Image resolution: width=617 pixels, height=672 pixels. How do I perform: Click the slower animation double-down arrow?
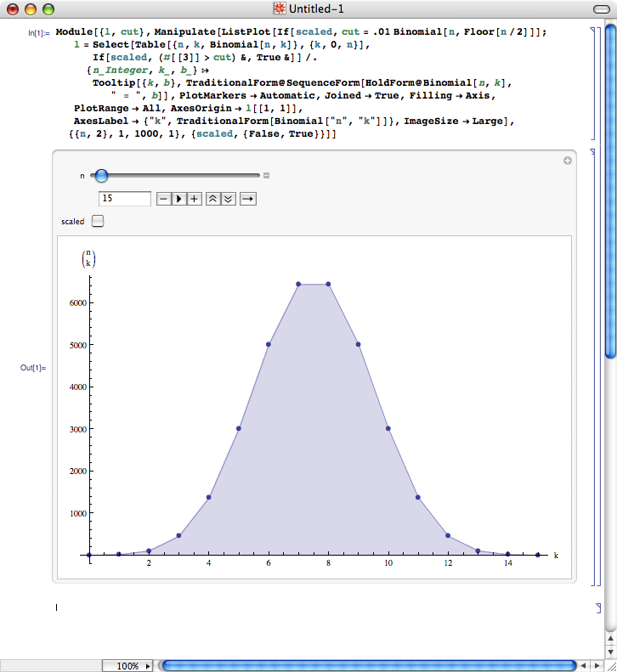[228, 199]
